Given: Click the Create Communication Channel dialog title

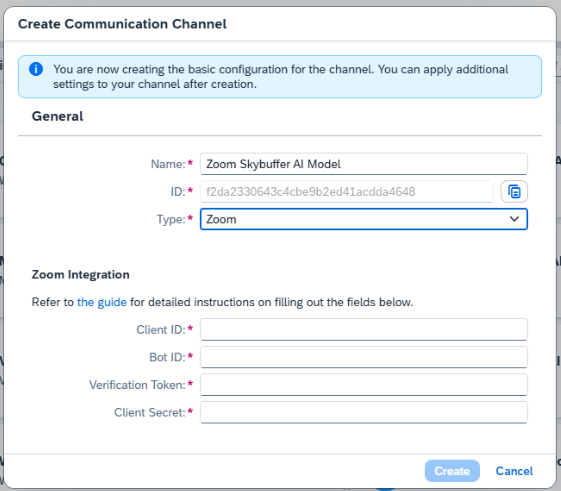Looking at the screenshot, I should 122,24.
